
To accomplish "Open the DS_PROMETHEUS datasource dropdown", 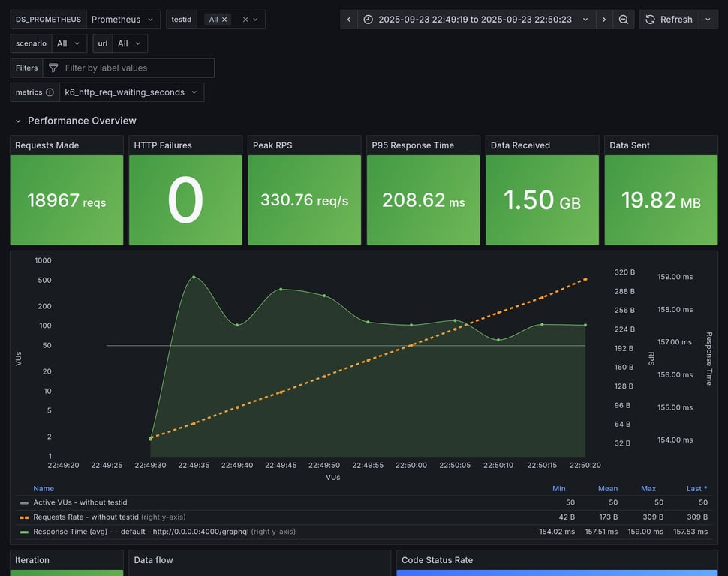I will (123, 19).
